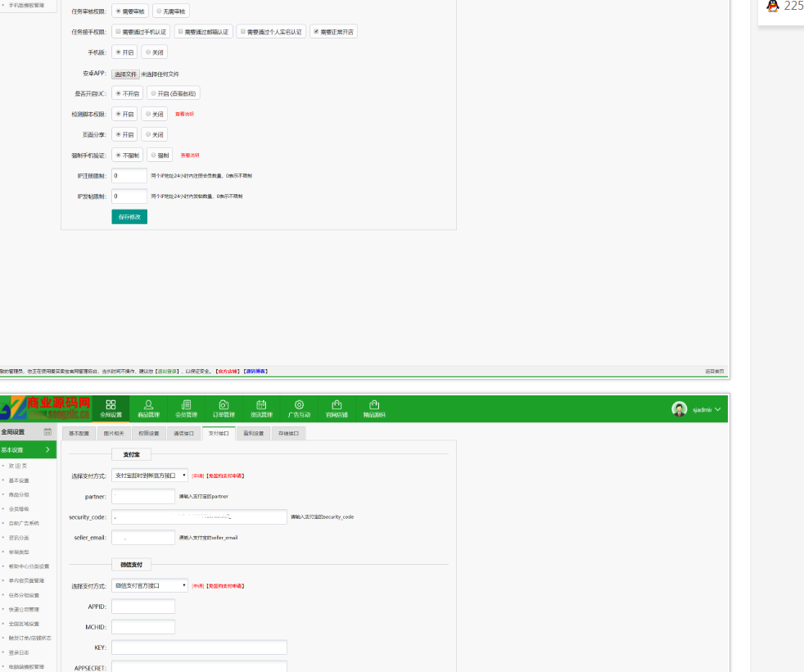The image size is (804, 672).
Task: Open 资讯管理 calendar icon in navbar
Action: (261, 405)
